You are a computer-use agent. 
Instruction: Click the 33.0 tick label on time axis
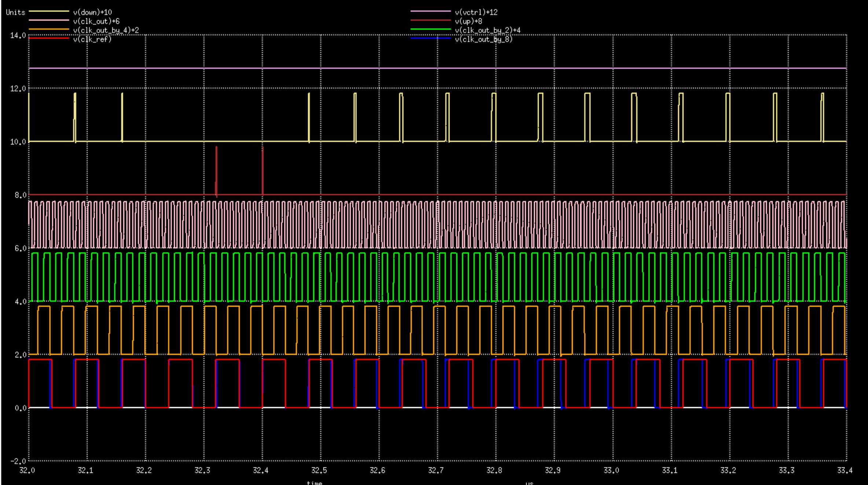(x=611, y=471)
